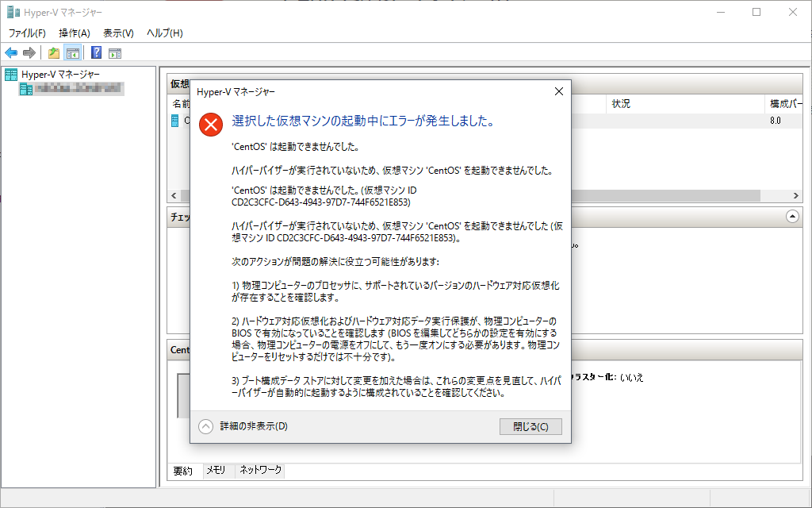This screenshot has height=508, width=812.
Task: Click the 名前 column header
Action: pyautogui.click(x=182, y=104)
